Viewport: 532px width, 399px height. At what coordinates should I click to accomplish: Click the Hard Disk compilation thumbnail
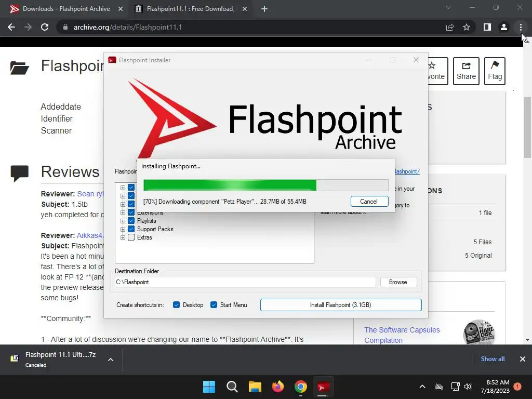point(479,332)
